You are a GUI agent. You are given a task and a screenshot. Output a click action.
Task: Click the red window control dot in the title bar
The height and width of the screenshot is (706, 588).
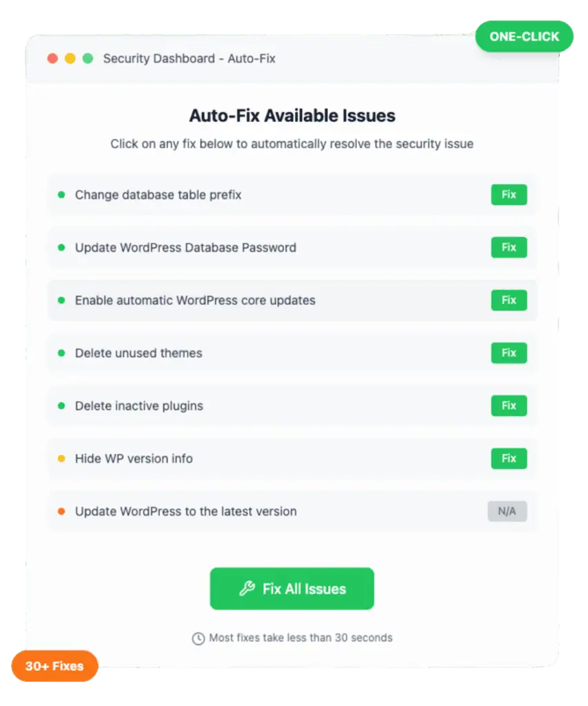(x=52, y=59)
